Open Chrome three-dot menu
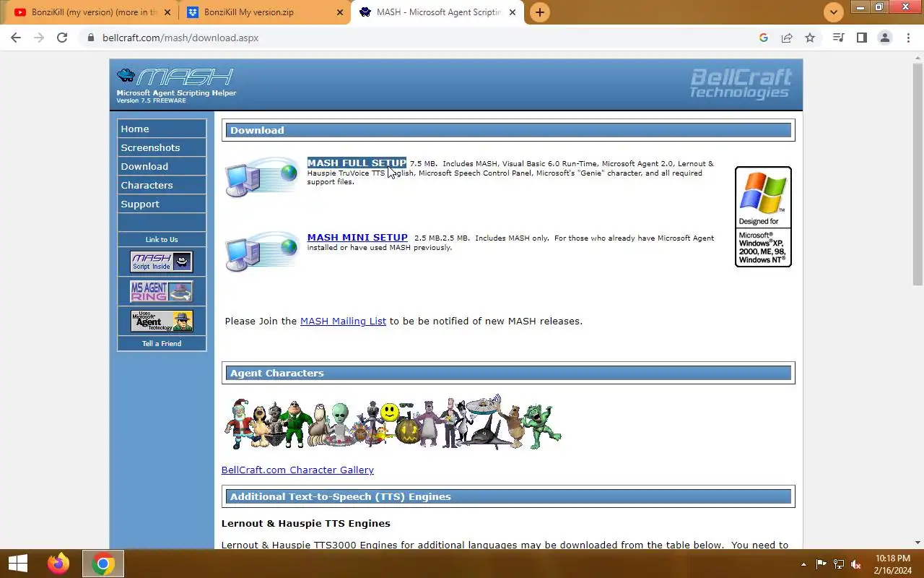 [x=908, y=38]
